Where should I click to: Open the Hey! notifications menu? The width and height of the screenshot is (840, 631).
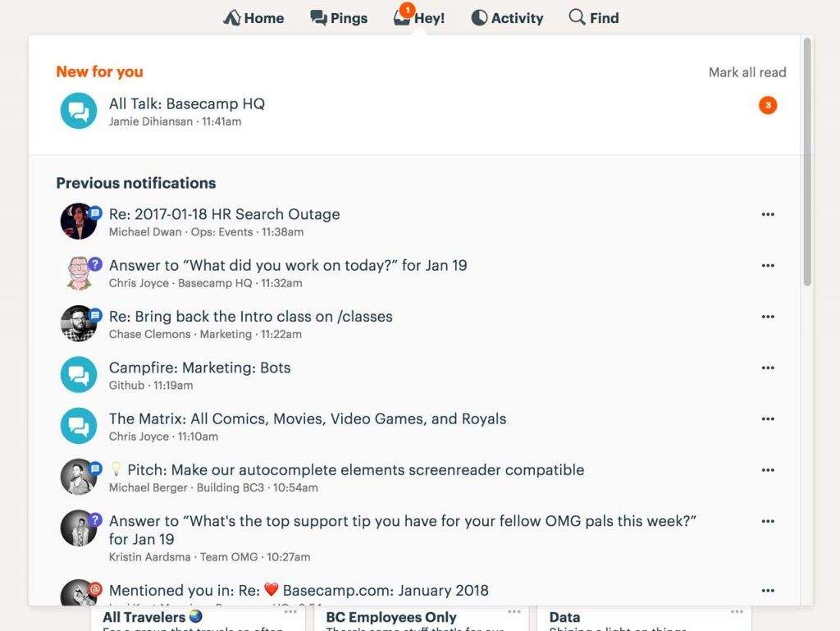(419, 18)
